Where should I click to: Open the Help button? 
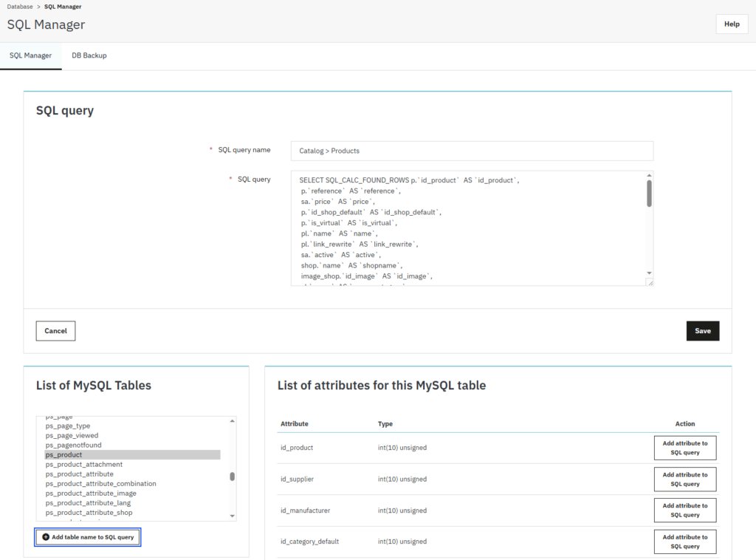(x=732, y=24)
